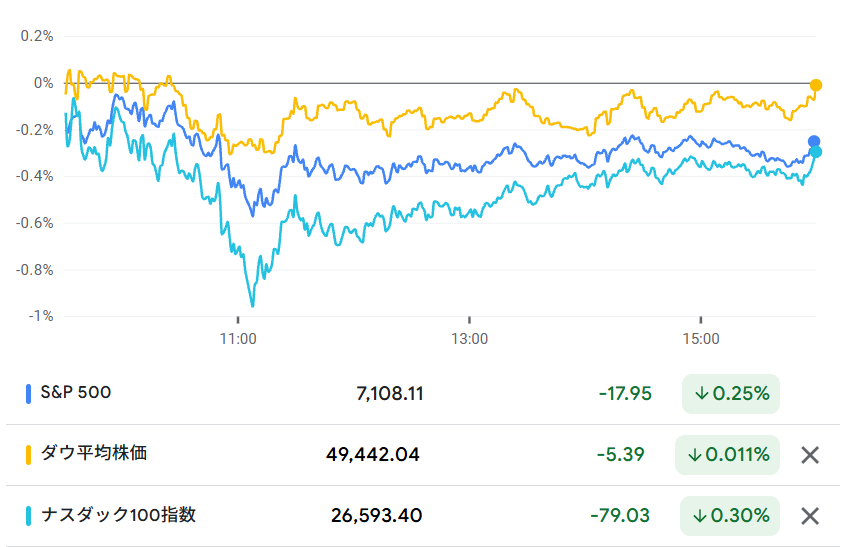Click the S&P 500 price 7,108.11
The height and width of the screenshot is (547, 842).
(x=390, y=394)
